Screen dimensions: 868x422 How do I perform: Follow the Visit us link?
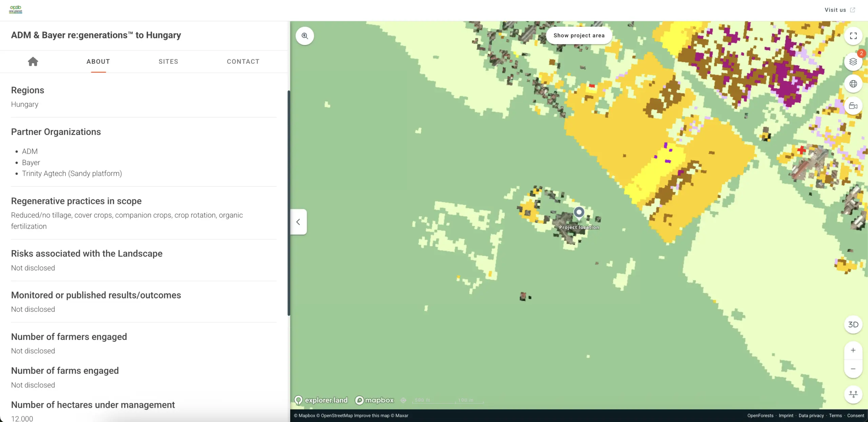pyautogui.click(x=840, y=10)
